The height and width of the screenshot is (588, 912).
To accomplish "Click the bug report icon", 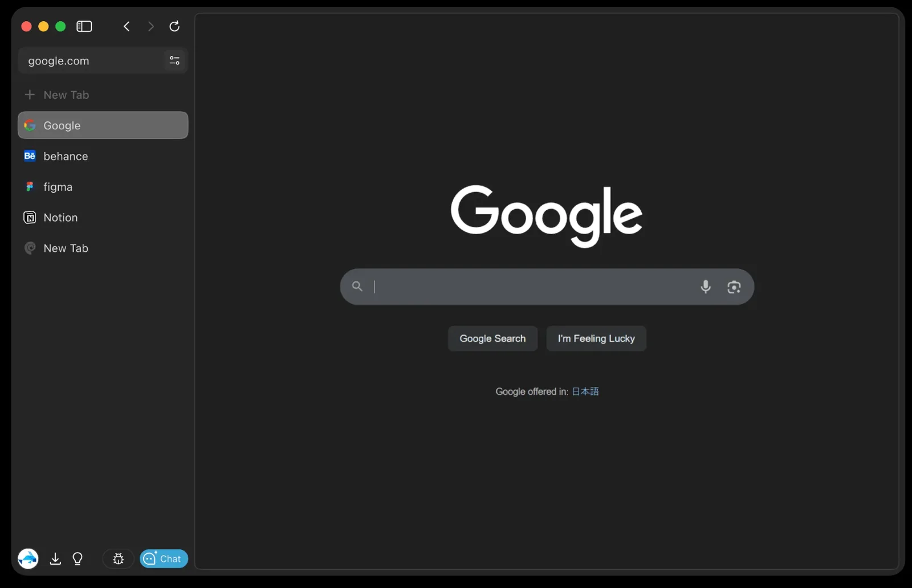I will tap(119, 559).
